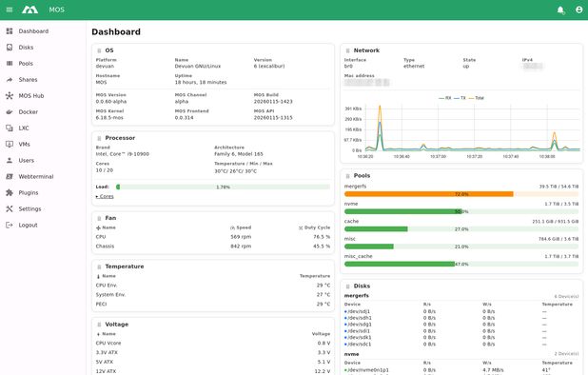
Task: Open the Shares section
Action: [28, 80]
